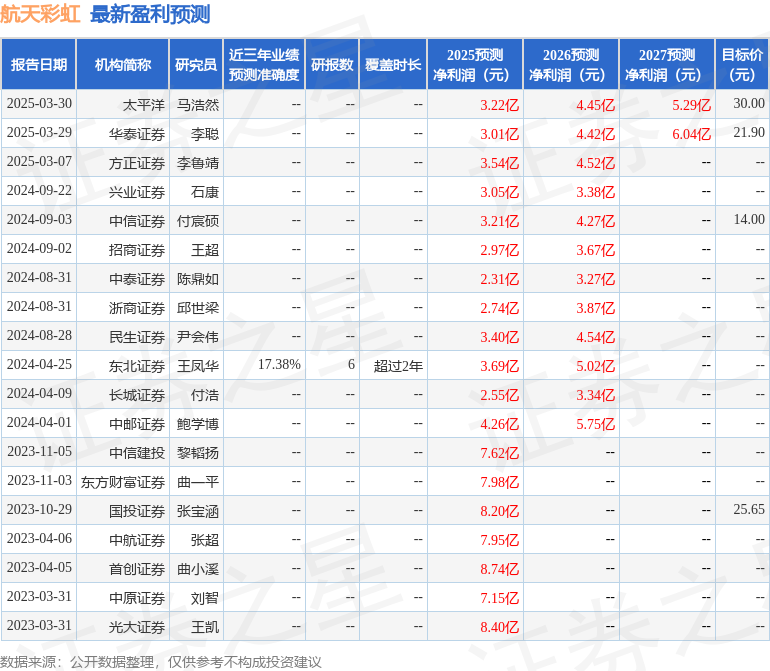Click the 机构简称 column header
770x671 pixels.
click(x=123, y=64)
